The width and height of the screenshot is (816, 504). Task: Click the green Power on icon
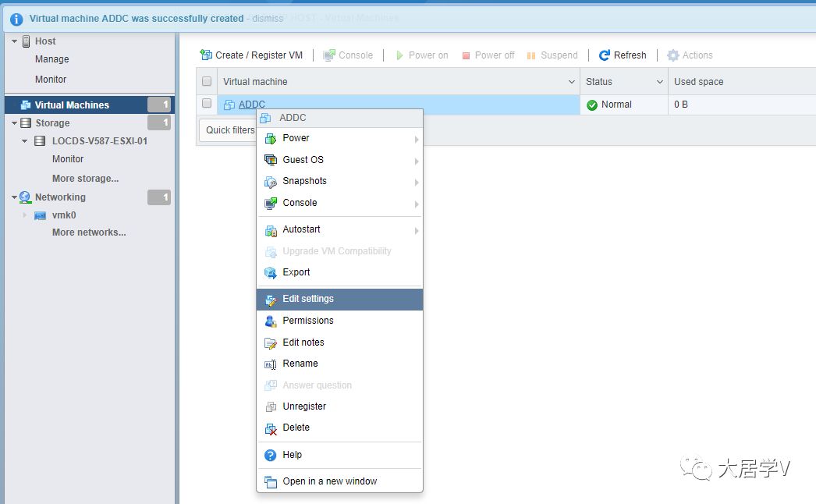coord(399,55)
